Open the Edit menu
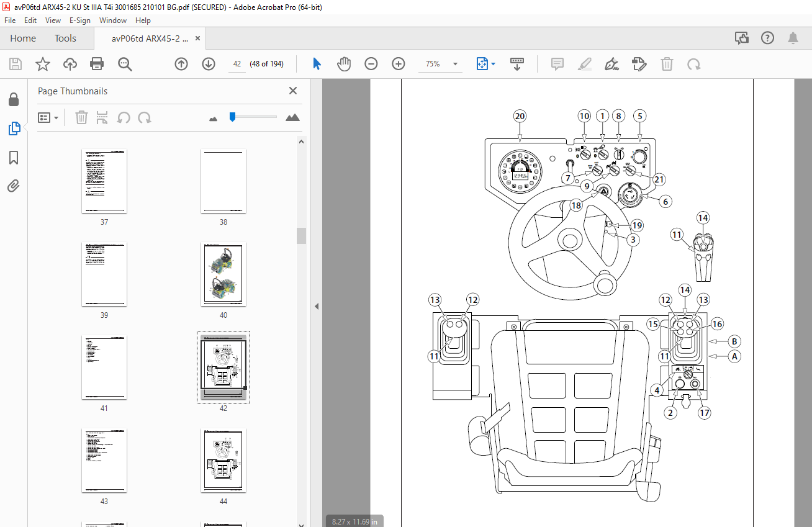The image size is (812, 527). click(x=31, y=20)
